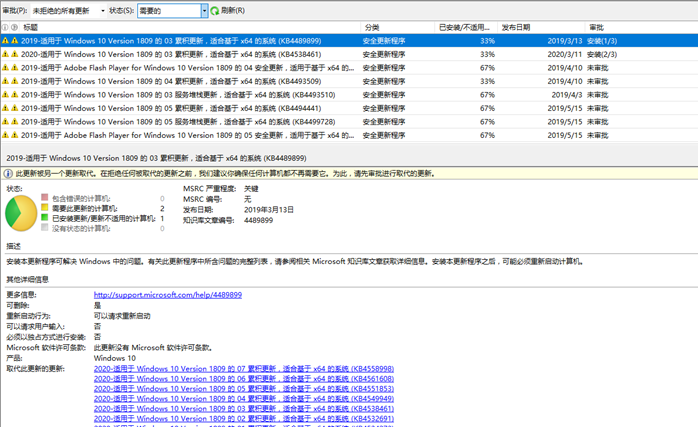The height and width of the screenshot is (427, 698).
Task: Click the second icon column header beside 标题
Action: point(14,27)
